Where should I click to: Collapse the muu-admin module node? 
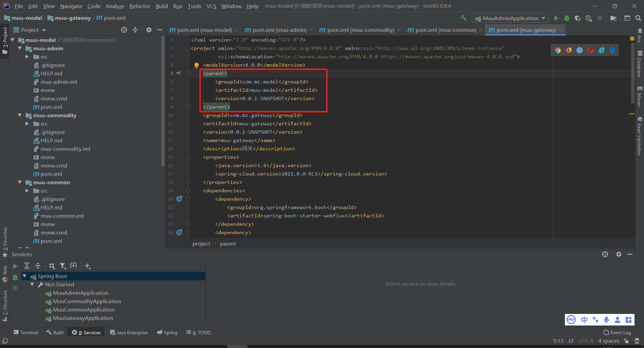[x=20, y=48]
